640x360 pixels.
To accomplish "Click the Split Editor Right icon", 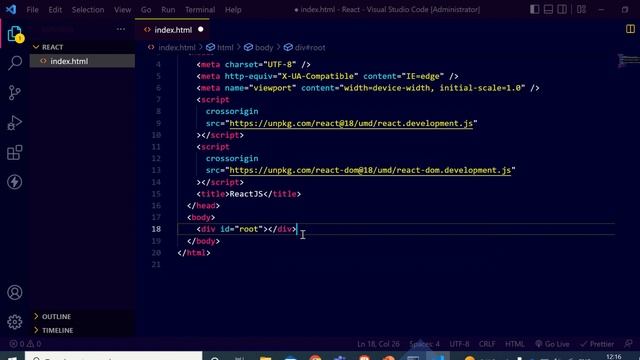I will click(x=630, y=29).
